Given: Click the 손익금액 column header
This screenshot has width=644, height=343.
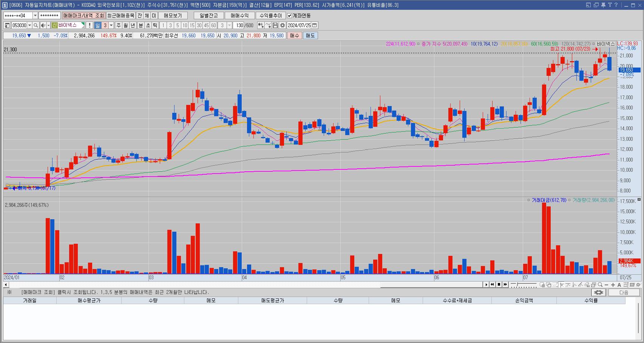Looking at the screenshot, I should [524, 301].
